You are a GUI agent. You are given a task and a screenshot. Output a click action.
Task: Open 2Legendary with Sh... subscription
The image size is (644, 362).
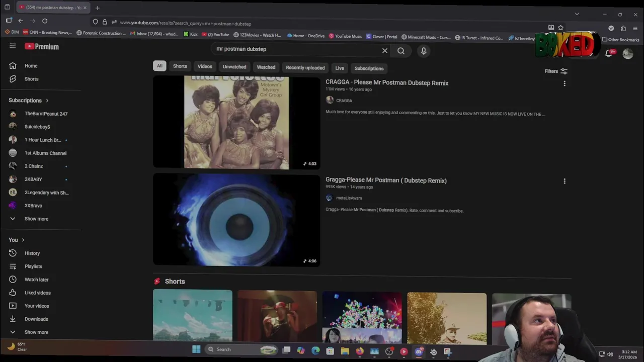pos(39,193)
